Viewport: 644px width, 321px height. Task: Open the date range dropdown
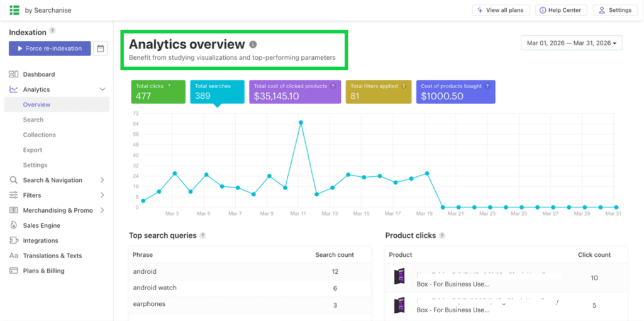572,43
